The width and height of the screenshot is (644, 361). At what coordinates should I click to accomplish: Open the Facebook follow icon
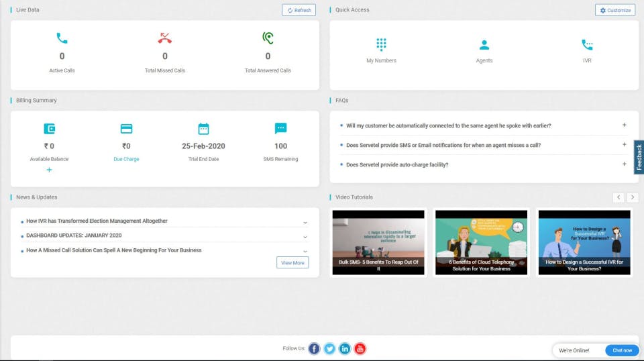pos(314,349)
